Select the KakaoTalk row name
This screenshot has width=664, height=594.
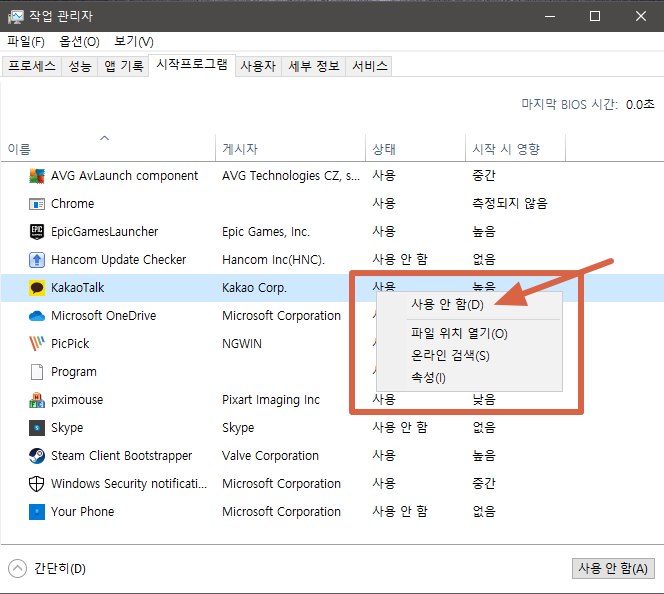point(77,288)
